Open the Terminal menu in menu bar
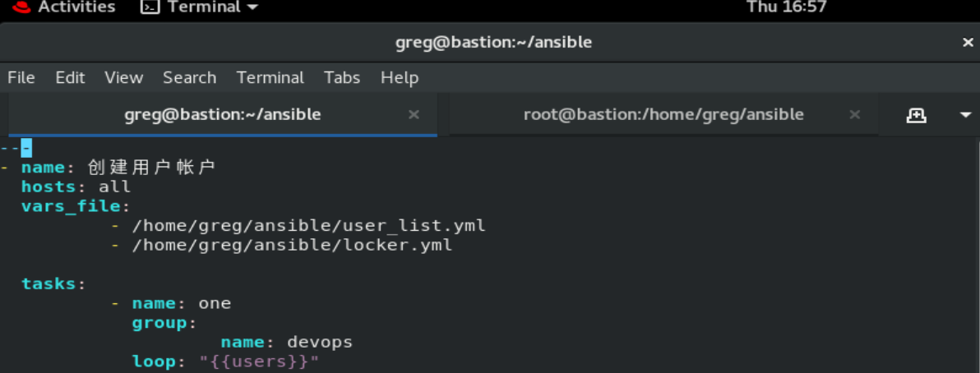980x373 pixels. click(x=270, y=77)
